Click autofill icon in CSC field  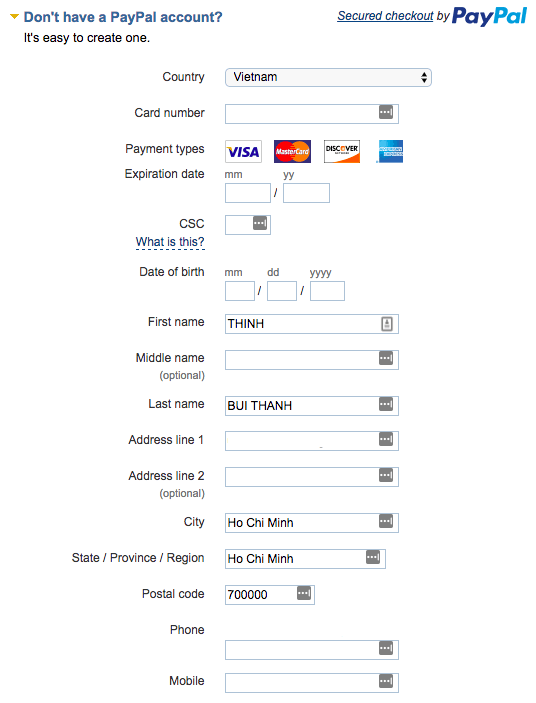pos(260,223)
